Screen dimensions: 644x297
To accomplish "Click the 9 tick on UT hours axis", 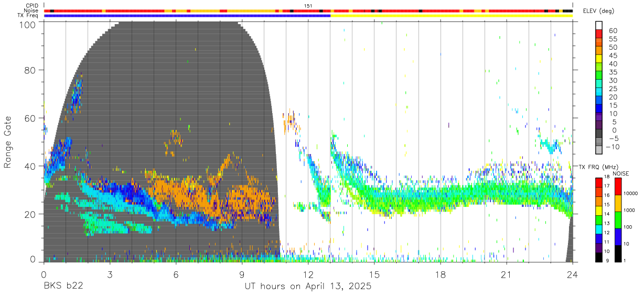I will (x=242, y=274).
